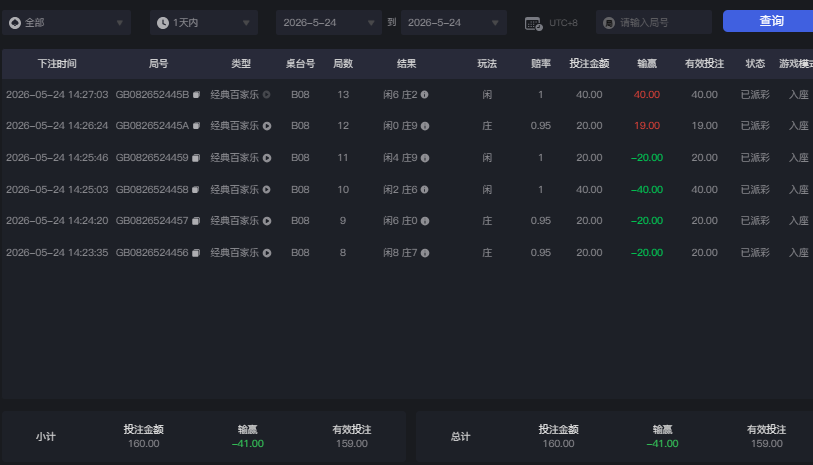The height and width of the screenshot is (465, 813).
Task: Play video replay for round 9
Action: [267, 221]
